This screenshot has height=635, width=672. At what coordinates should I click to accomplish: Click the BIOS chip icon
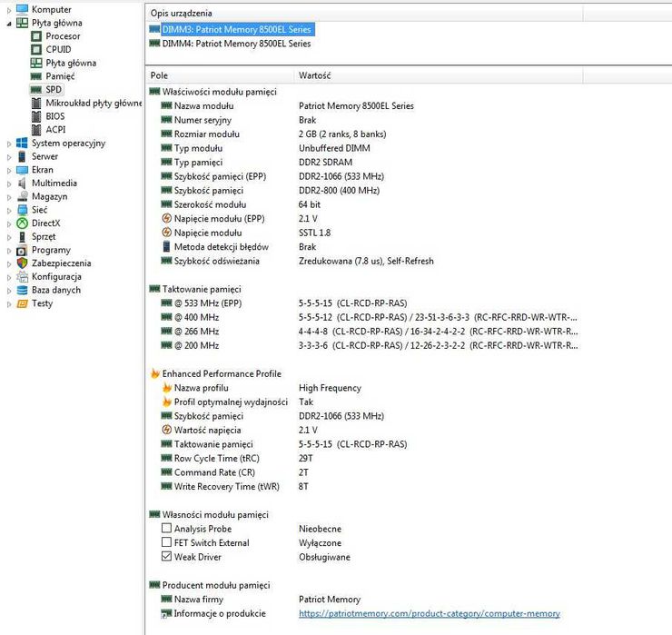(36, 116)
